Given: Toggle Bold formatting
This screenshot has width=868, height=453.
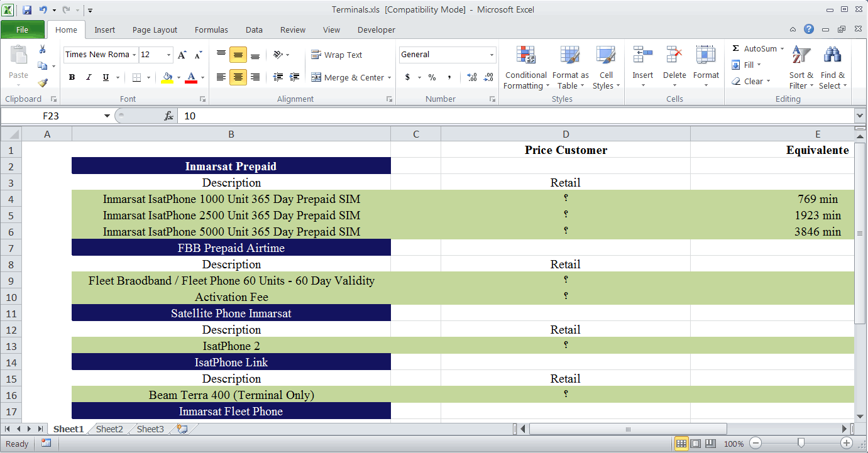Looking at the screenshot, I should pos(72,77).
